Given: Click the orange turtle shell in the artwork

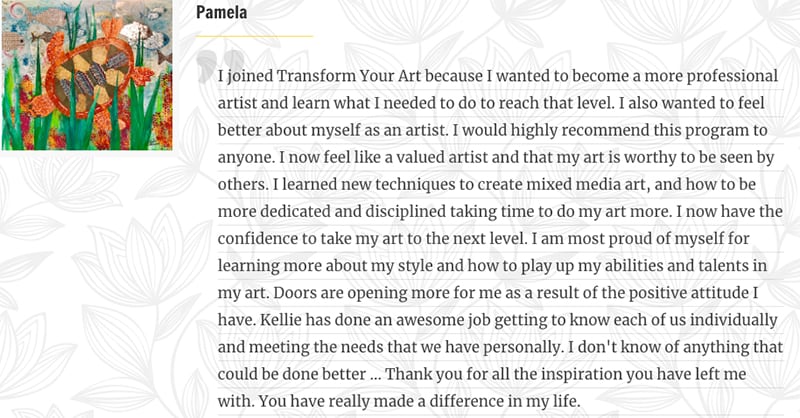Looking at the screenshot, I should 94,79.
